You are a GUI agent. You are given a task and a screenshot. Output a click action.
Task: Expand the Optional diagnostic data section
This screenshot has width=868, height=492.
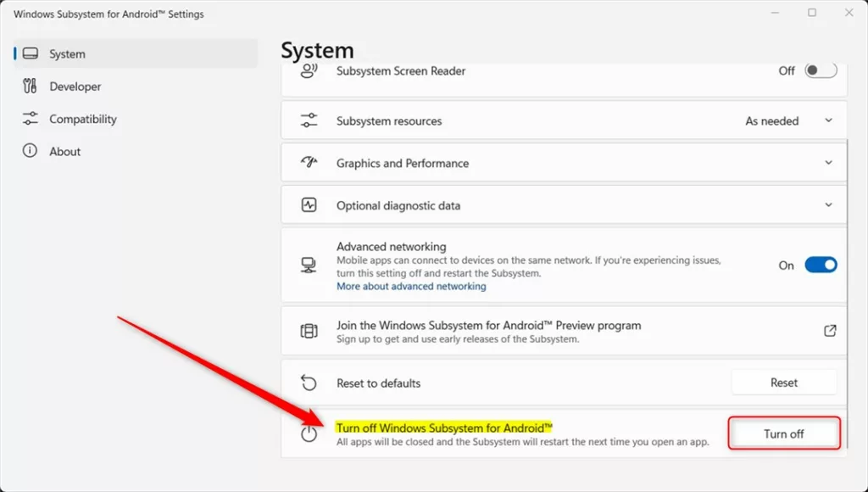pos(828,205)
